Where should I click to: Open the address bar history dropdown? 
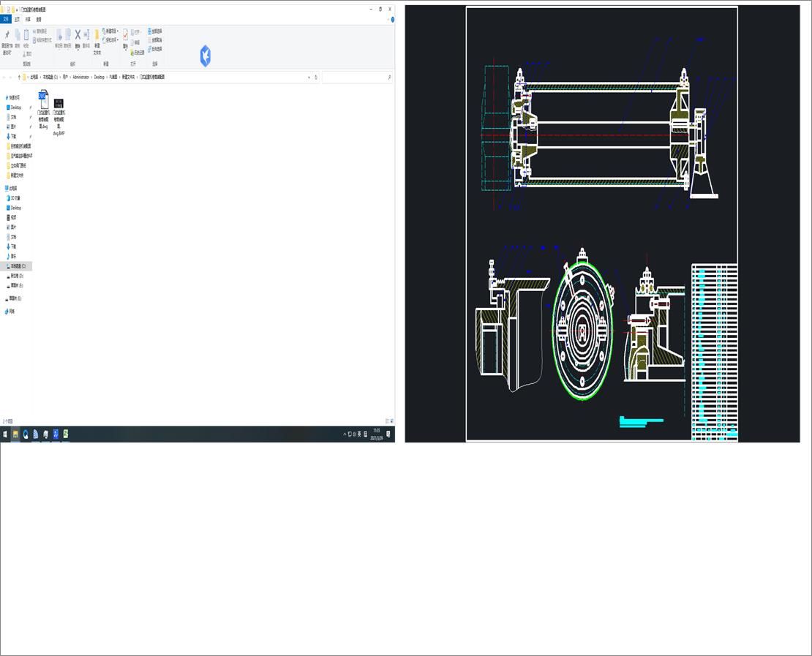[309, 77]
